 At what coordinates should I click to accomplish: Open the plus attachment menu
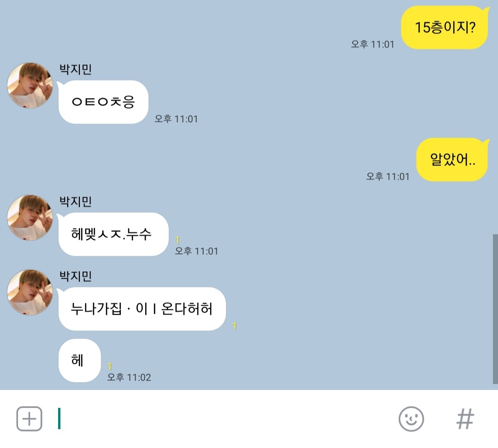[x=29, y=419]
